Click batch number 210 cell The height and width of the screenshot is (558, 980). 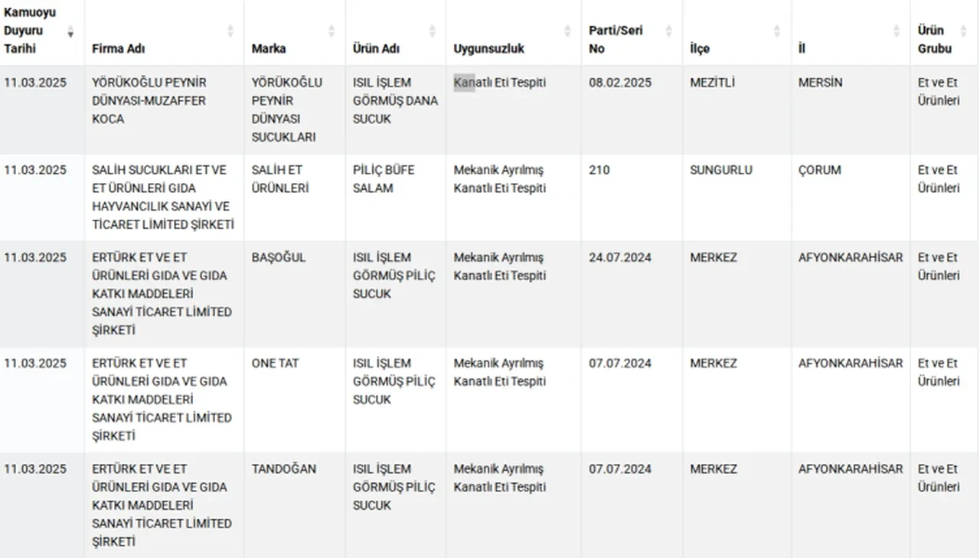coord(599,170)
